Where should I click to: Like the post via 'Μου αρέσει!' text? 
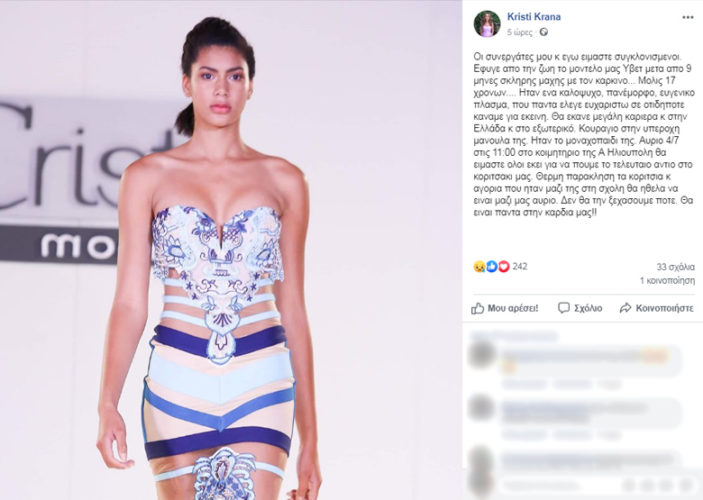click(x=513, y=309)
